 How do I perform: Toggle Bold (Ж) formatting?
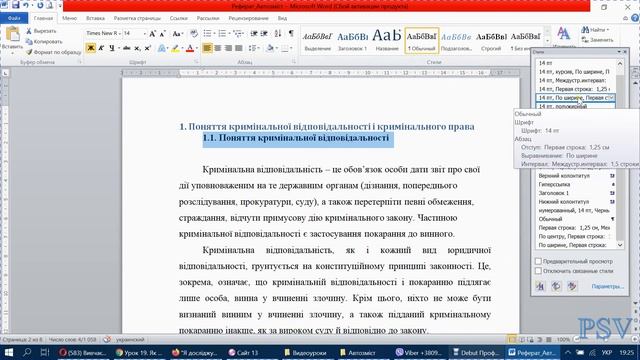coord(91,48)
